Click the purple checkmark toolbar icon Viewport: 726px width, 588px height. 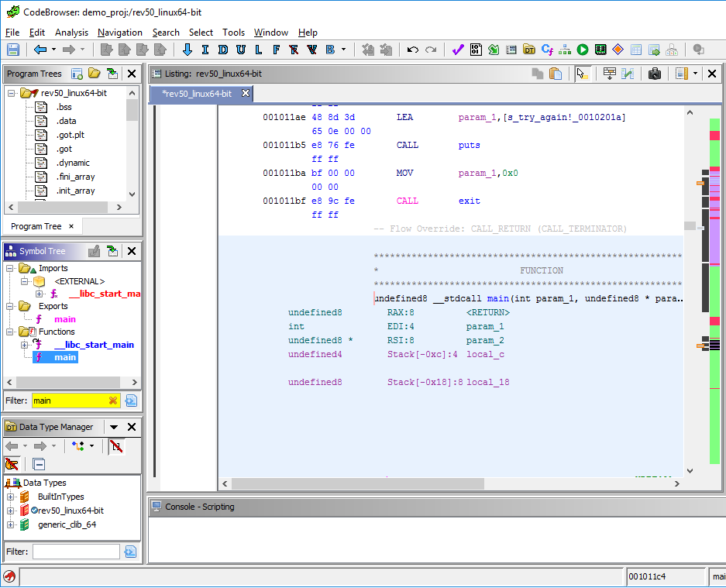(x=457, y=50)
